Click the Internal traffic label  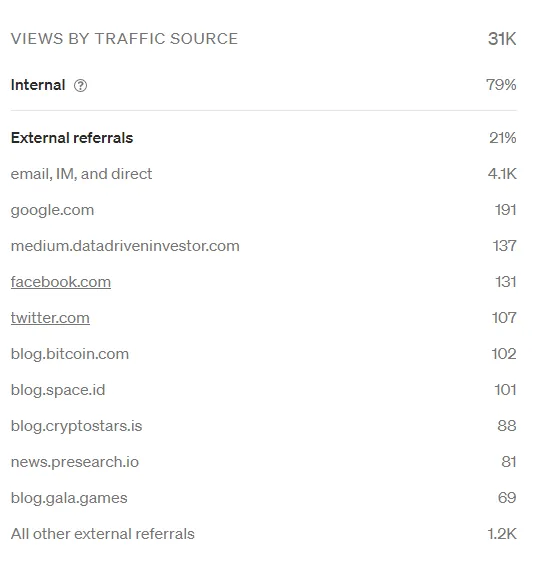(38, 85)
